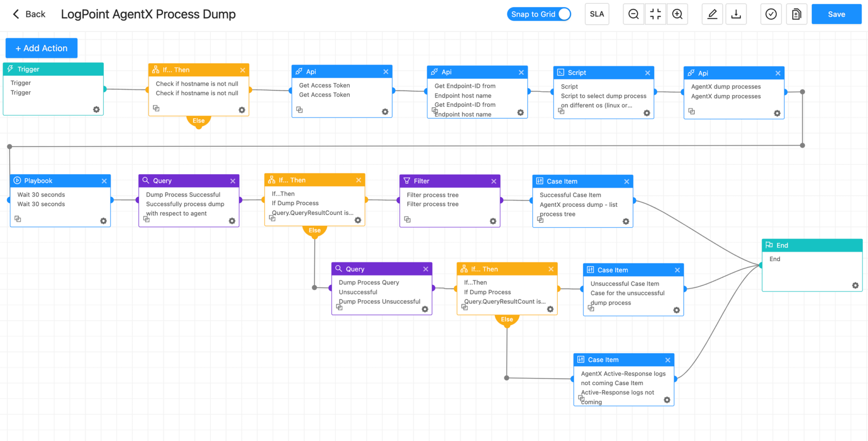Open gear on hostname If Then node
Screen dimensions: 868x441
[x=242, y=110]
